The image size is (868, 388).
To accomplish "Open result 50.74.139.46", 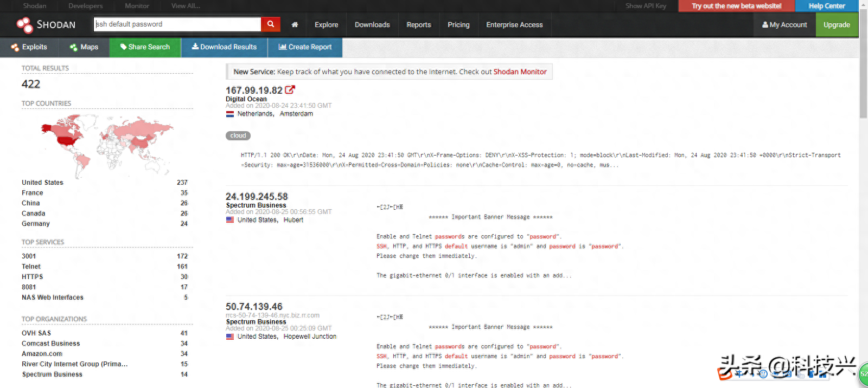I will click(x=254, y=307).
